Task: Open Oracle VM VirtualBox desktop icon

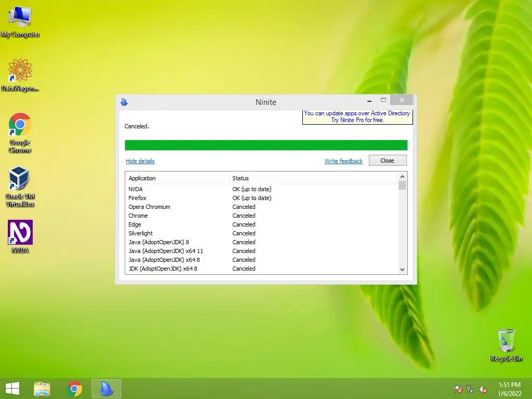Action: pyautogui.click(x=20, y=187)
